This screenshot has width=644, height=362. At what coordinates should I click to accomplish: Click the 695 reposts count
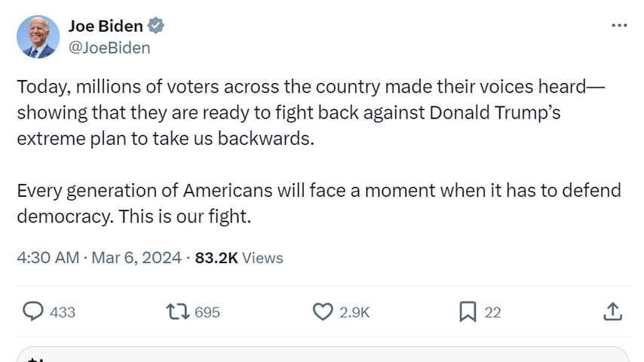[207, 312]
